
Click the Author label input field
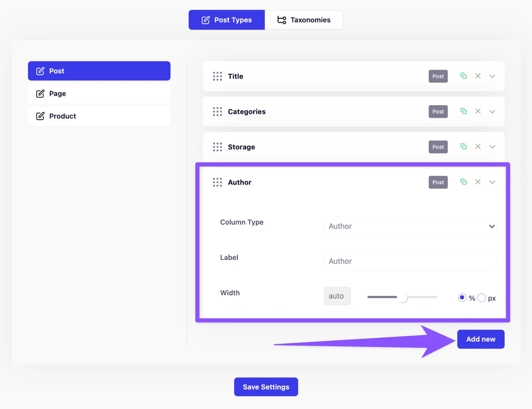(410, 261)
